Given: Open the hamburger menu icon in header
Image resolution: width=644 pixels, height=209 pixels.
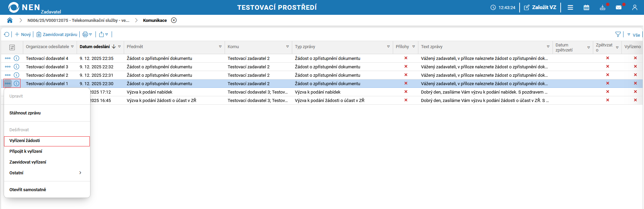Looking at the screenshot, I should [570, 7].
